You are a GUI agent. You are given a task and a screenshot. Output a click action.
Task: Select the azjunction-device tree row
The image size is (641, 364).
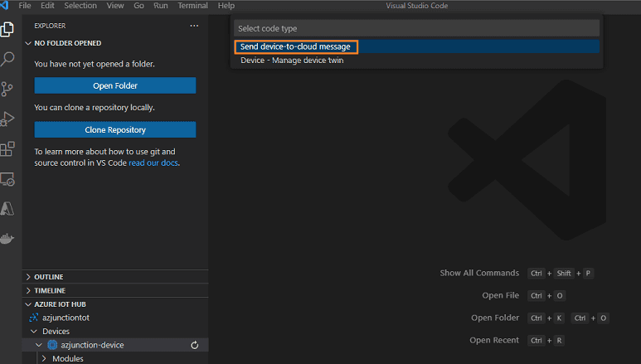[115, 345]
